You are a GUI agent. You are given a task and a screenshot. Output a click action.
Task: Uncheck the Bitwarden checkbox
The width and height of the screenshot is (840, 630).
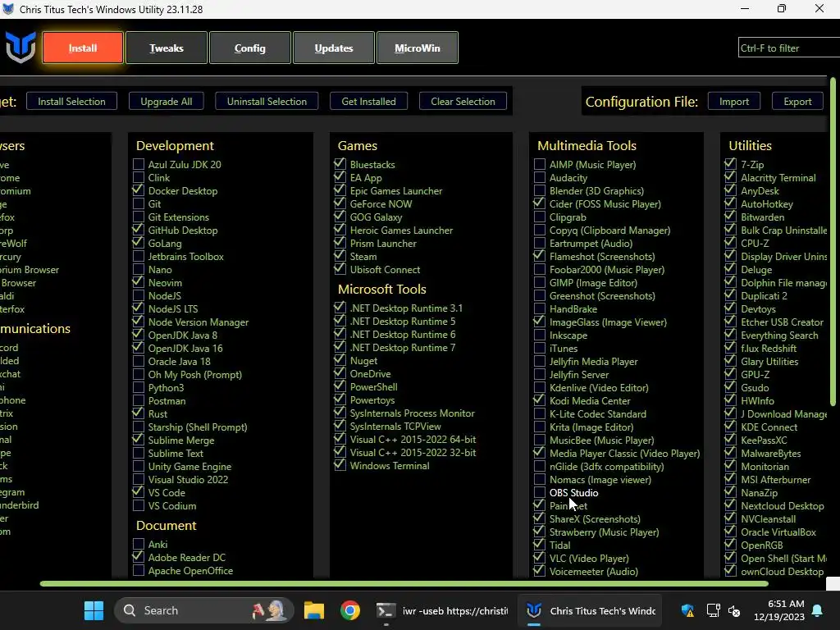point(730,217)
